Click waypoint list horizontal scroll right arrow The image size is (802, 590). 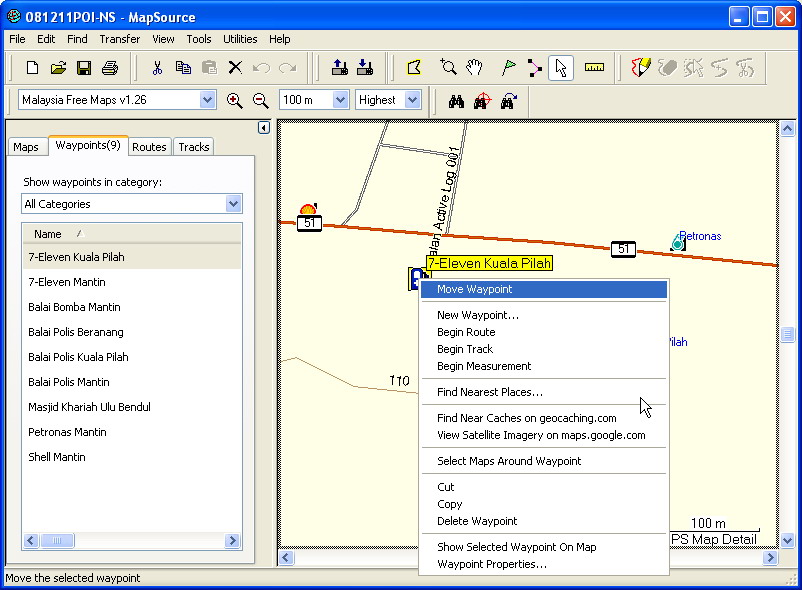[x=232, y=540]
